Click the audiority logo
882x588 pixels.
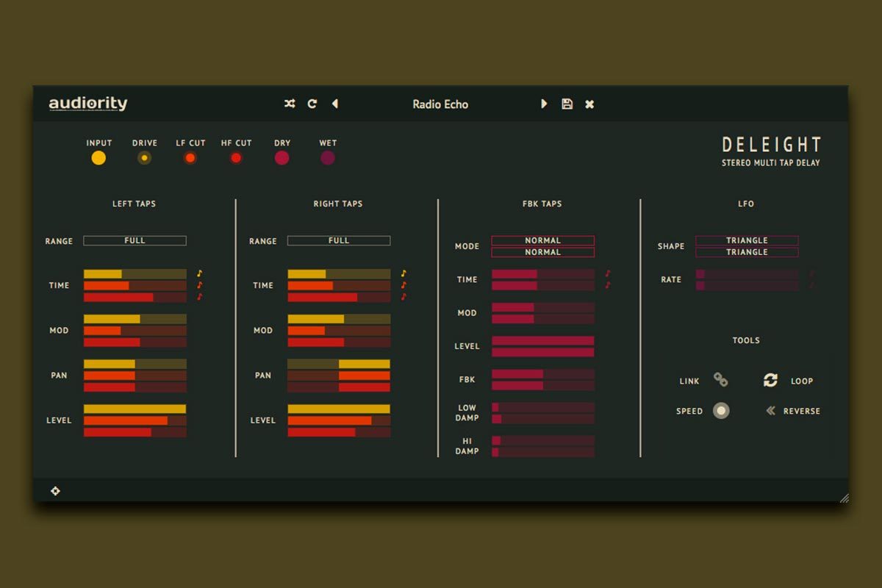(88, 104)
